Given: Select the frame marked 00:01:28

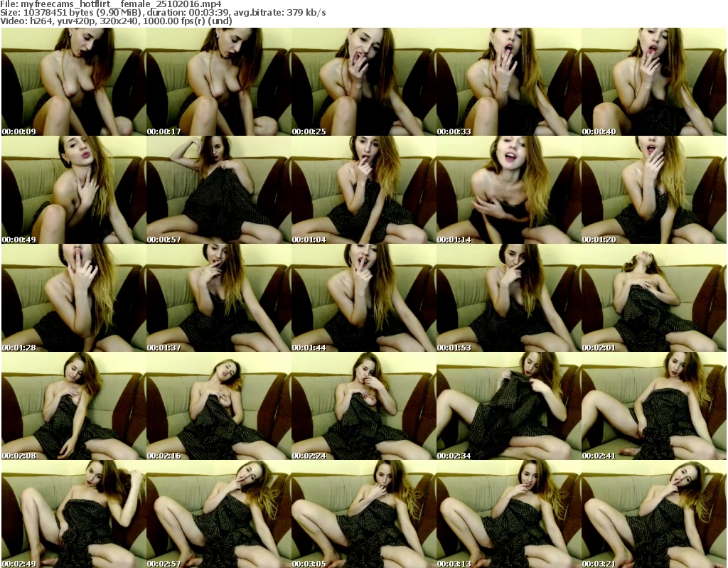Looking at the screenshot, I should click(73, 299).
